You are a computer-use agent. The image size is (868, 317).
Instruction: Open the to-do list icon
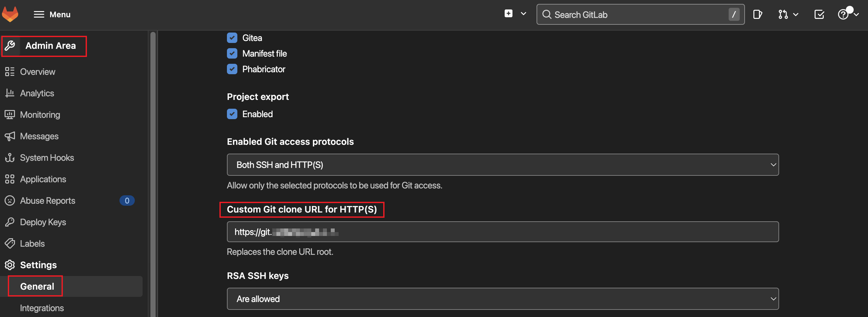click(x=819, y=15)
